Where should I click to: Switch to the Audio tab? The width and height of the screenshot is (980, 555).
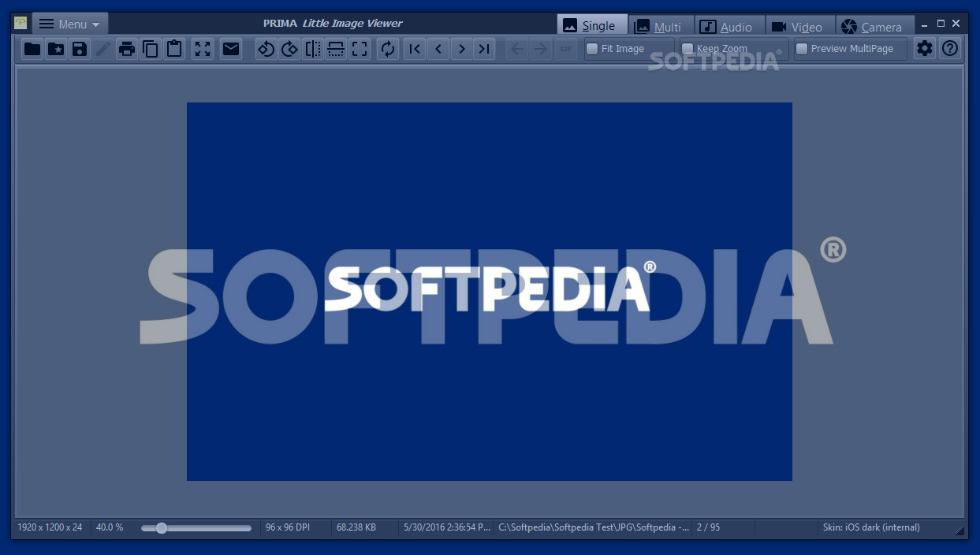tap(729, 26)
